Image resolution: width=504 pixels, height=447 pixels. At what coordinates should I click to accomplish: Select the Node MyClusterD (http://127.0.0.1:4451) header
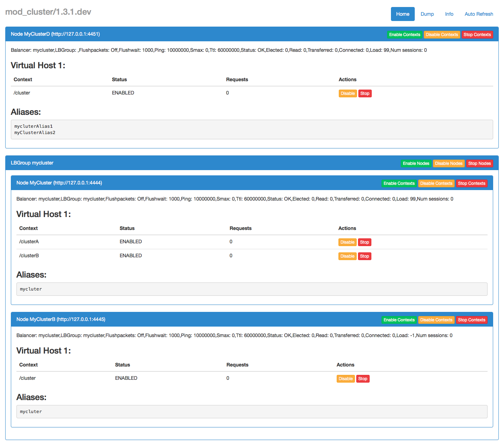(x=55, y=34)
